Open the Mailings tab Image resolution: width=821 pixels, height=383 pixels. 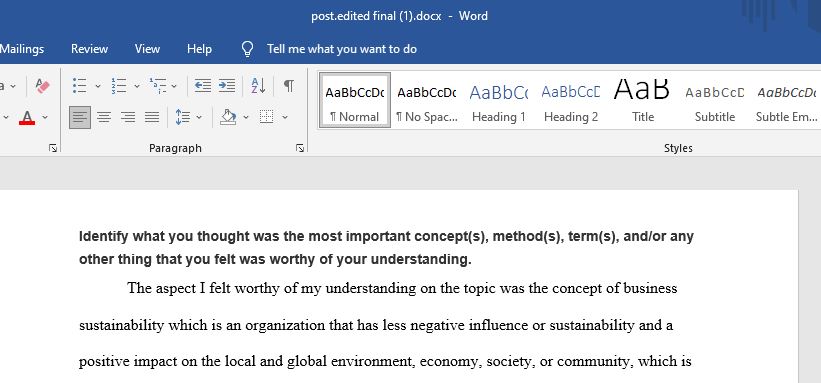[x=22, y=49]
